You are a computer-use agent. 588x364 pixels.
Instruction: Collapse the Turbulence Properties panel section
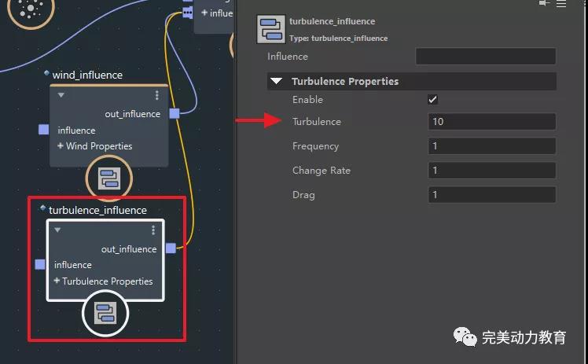pyautogui.click(x=277, y=81)
